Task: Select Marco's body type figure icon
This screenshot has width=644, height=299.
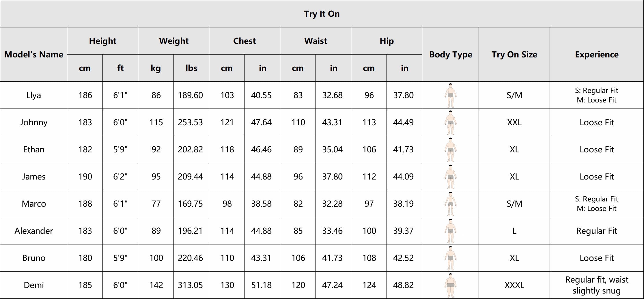Action: 450,204
